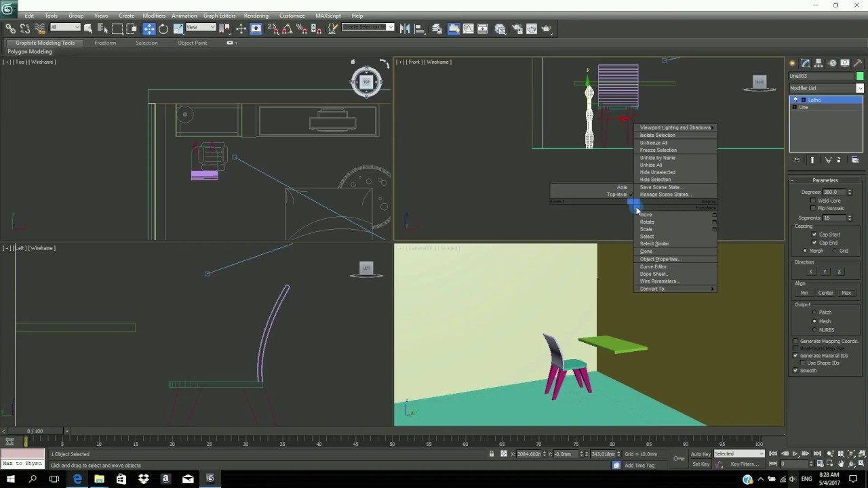Click the Degrees spinner arrows

tap(850, 192)
